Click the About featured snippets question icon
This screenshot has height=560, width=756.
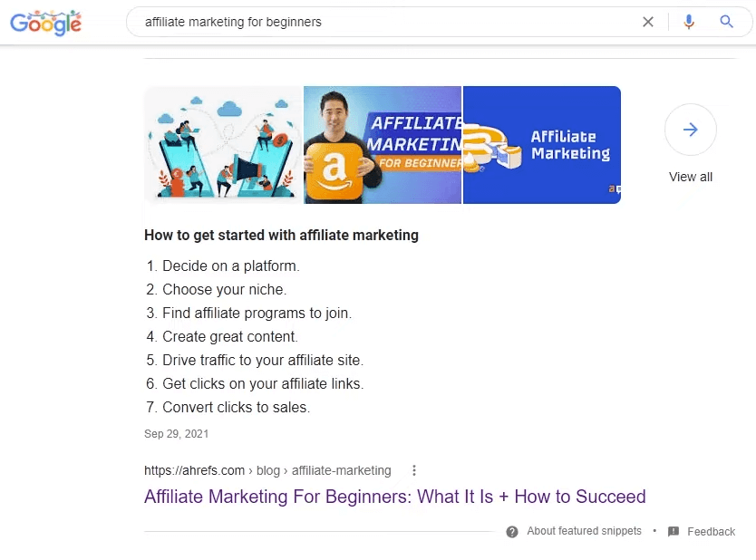[x=512, y=532]
